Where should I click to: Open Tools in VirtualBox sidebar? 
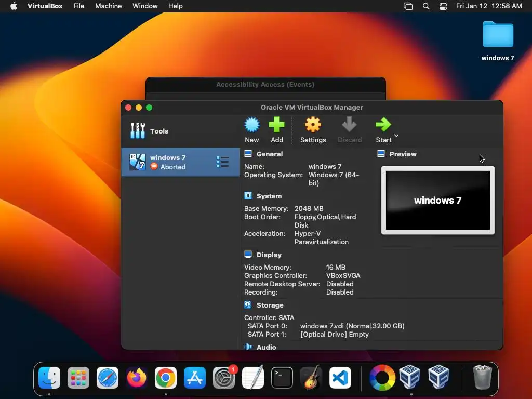click(x=180, y=131)
